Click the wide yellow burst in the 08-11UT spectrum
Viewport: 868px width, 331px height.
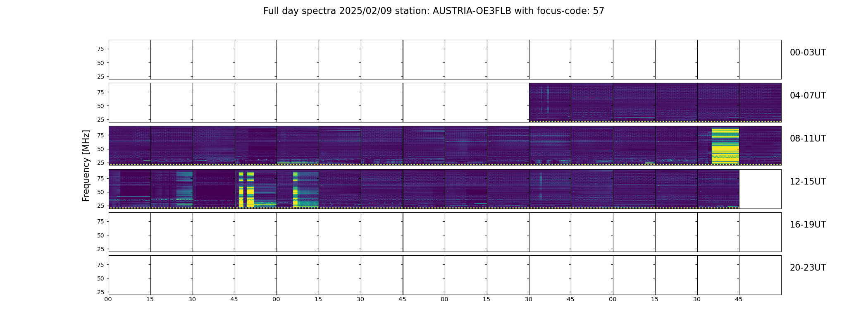coord(725,146)
